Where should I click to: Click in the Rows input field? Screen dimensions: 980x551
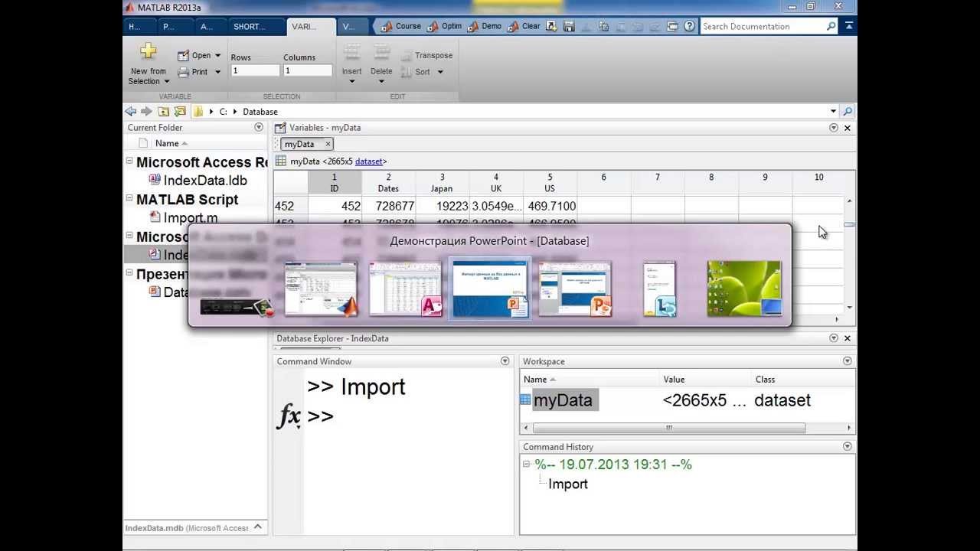255,70
